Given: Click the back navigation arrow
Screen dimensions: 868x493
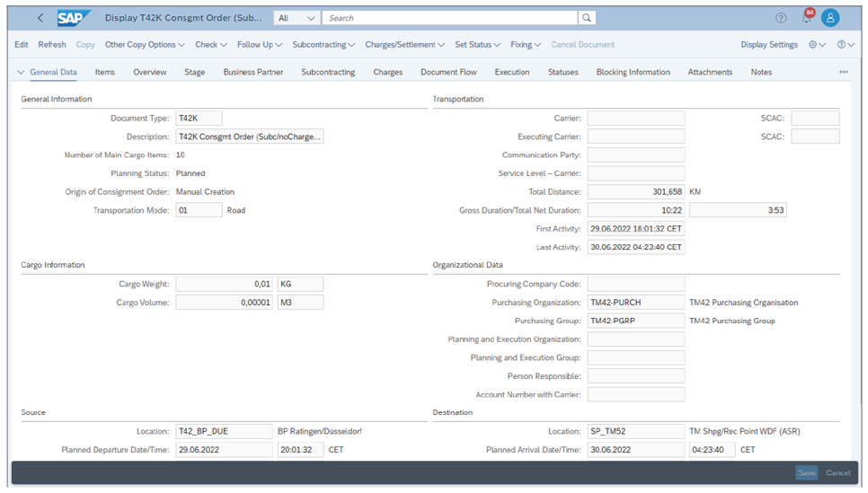Looking at the screenshot, I should 40,18.
